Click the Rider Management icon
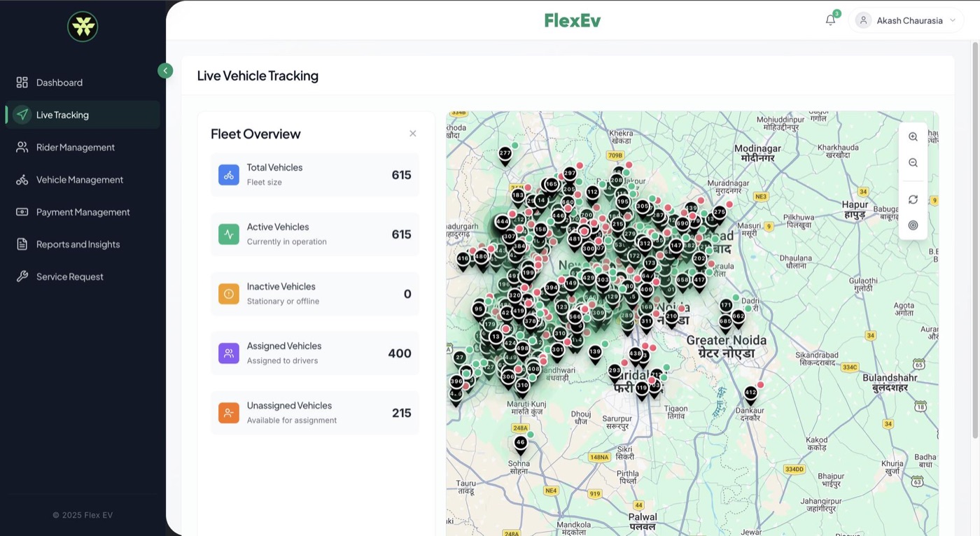This screenshot has width=980, height=536. [21, 147]
